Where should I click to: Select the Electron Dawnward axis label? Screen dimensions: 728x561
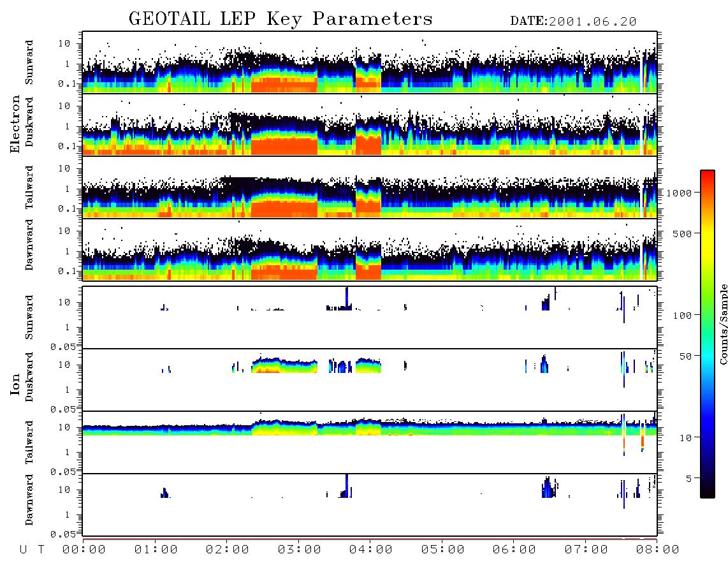click(29, 245)
